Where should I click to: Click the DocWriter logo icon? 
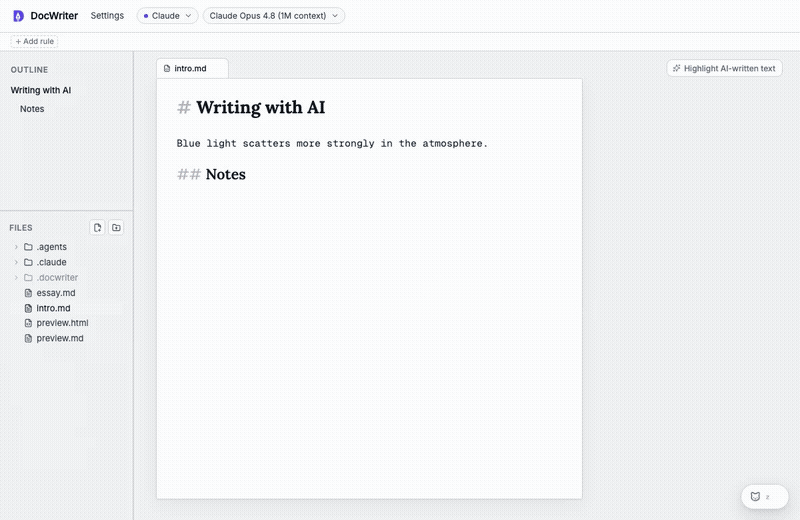[x=18, y=16]
